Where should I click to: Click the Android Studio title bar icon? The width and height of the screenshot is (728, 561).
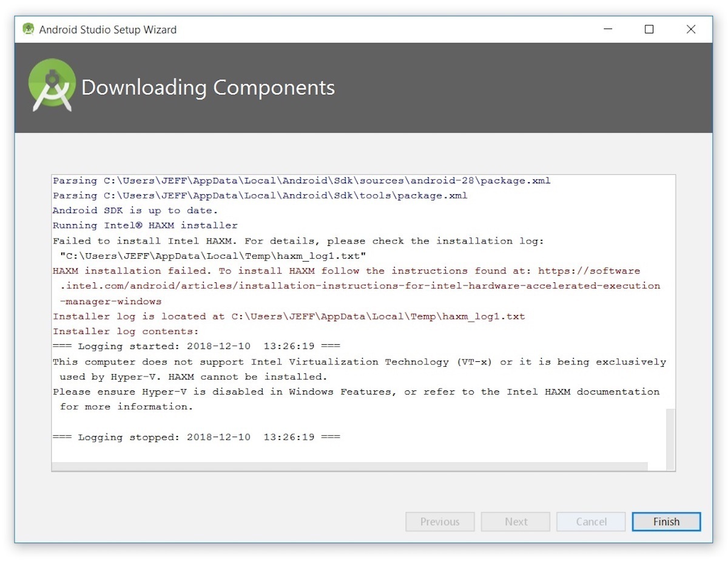click(28, 29)
